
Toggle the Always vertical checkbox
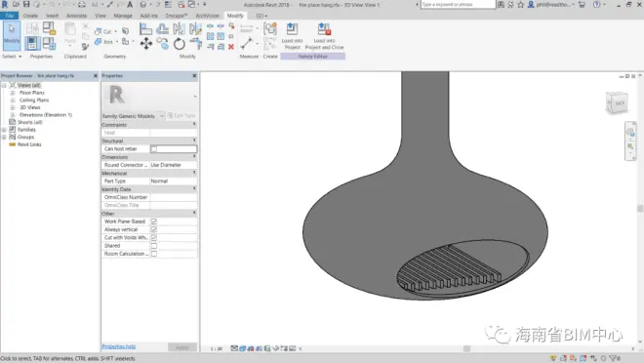pos(153,229)
